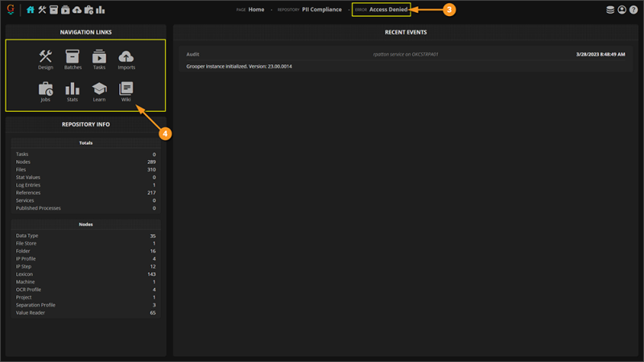Open the Home page toolbar icon
644x362 pixels.
point(31,10)
